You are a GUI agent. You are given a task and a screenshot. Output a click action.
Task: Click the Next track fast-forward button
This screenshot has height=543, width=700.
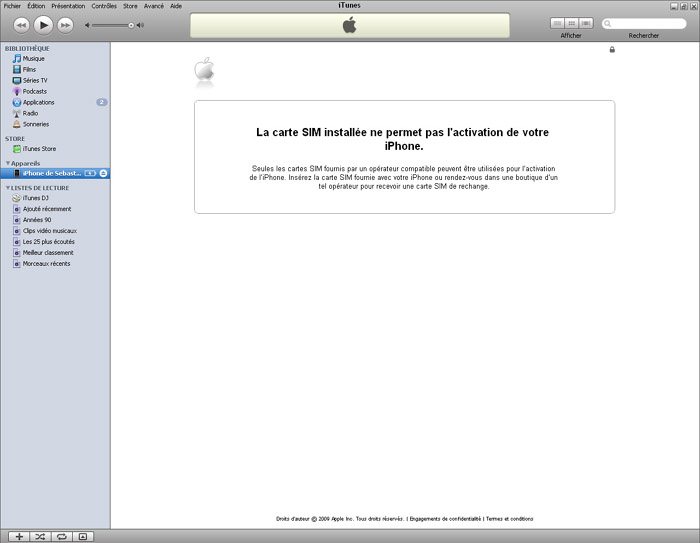pos(65,25)
